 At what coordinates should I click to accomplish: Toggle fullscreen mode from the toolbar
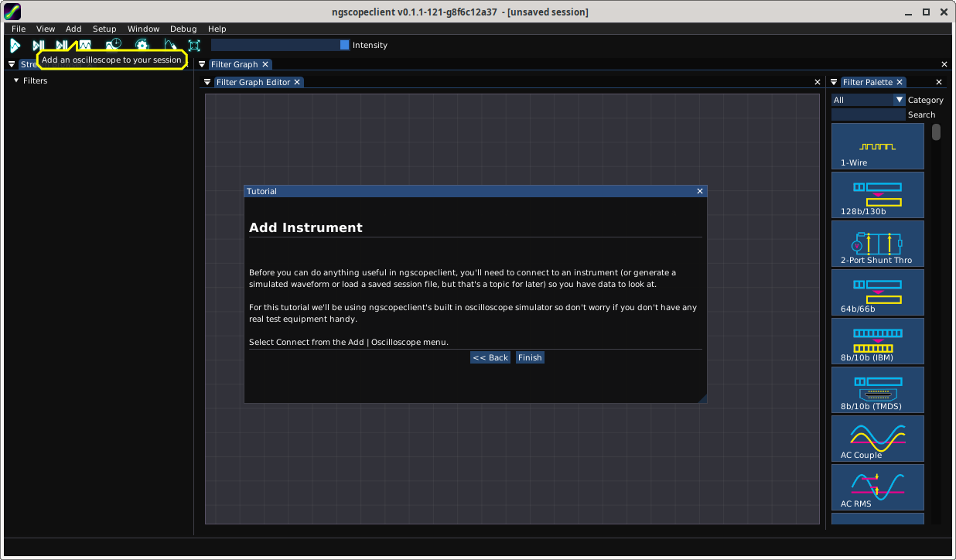tap(194, 46)
